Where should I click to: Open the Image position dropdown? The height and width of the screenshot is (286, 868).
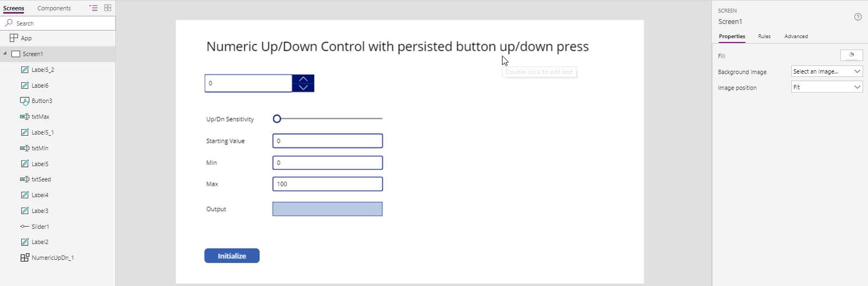(827, 87)
